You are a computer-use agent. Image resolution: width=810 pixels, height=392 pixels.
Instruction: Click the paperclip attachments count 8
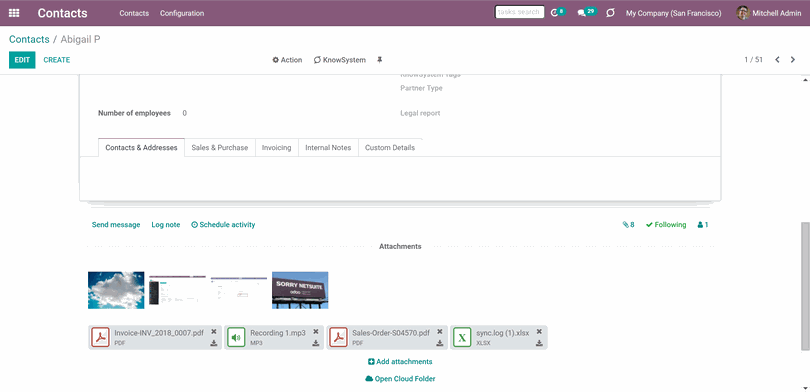(x=628, y=225)
